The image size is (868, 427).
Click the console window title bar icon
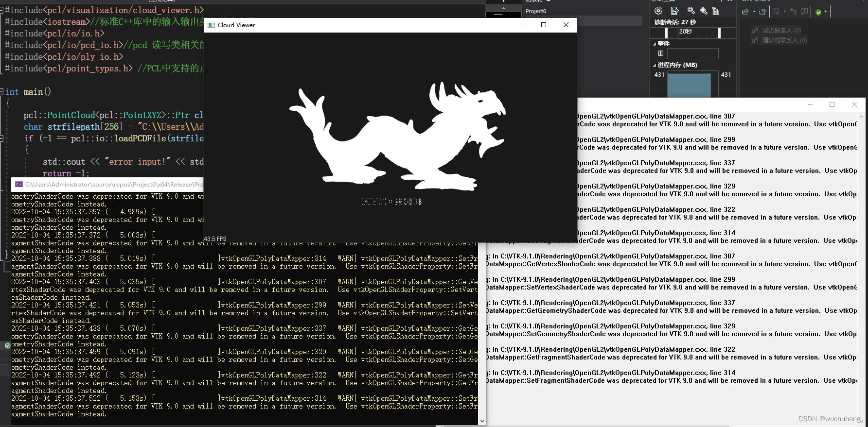(x=19, y=184)
